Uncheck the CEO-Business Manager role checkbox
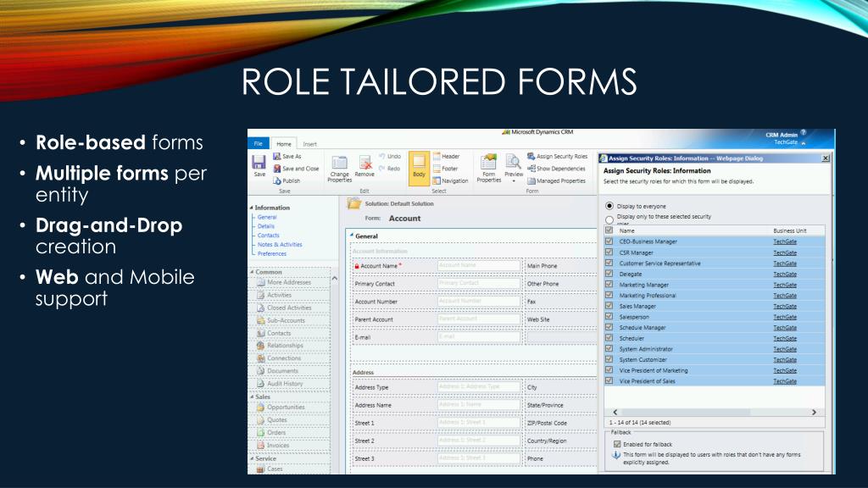Viewport: 868px width, 488px height. (x=609, y=241)
